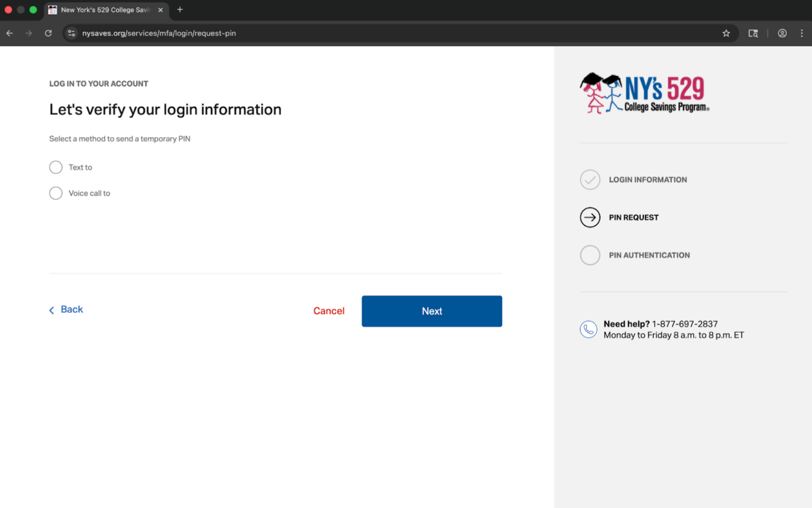Select the 'Text to' radio option

click(56, 167)
